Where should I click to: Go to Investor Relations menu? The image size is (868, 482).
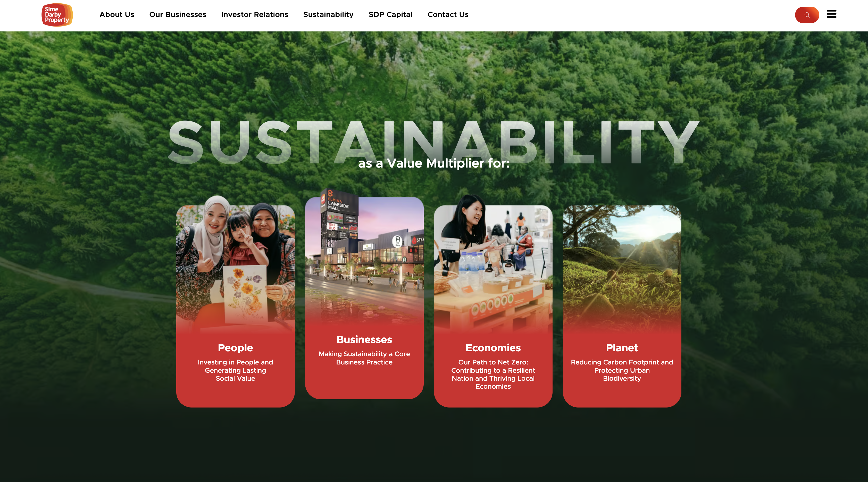[254, 14]
